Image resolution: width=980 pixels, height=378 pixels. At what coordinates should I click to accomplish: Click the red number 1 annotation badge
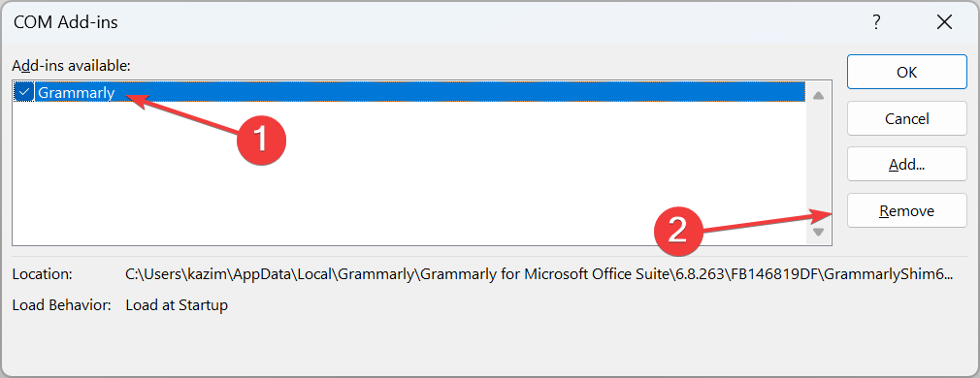[261, 138]
